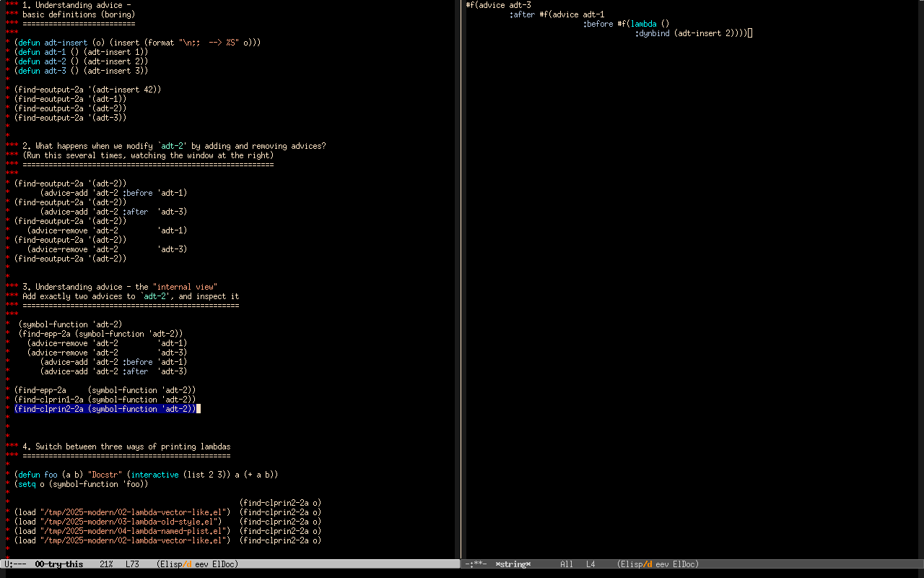The height and width of the screenshot is (578, 924).
Task: Select the highlighted find-clprin2-2a line
Action: click(x=105, y=409)
